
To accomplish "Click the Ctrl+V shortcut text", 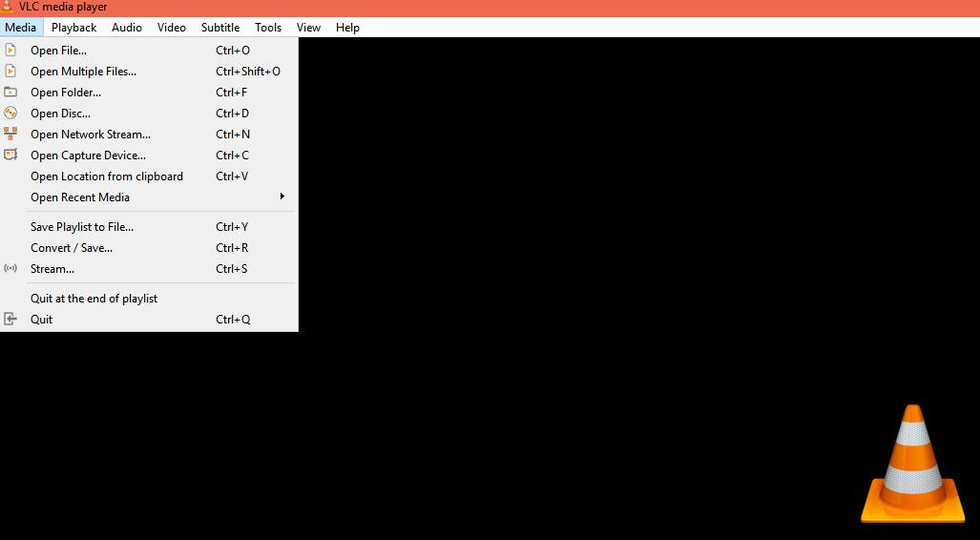I will 232,177.
